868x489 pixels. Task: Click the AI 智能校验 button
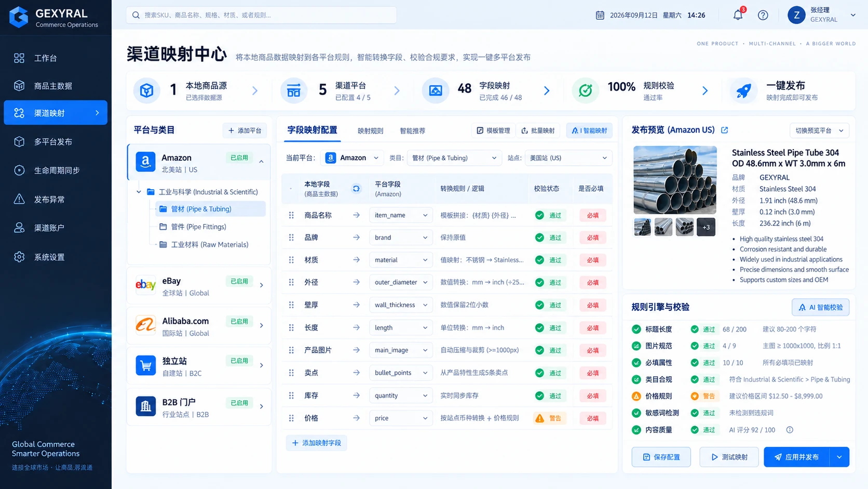(820, 307)
